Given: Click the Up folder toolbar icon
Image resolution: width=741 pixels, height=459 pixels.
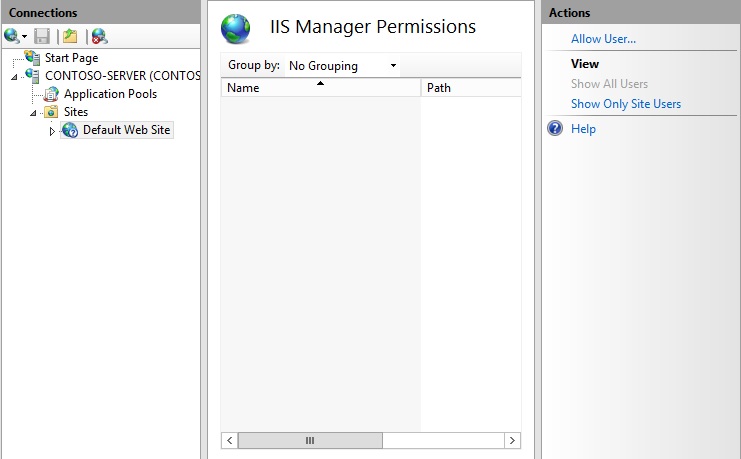Looking at the screenshot, I should coord(70,36).
